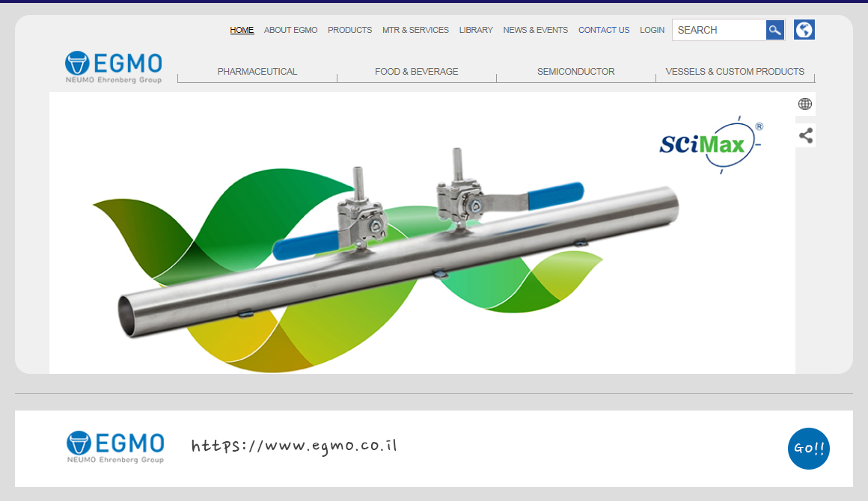Open the VESSELS & CUSTOM PRODUCTS tab
868x501 pixels.
coord(735,72)
